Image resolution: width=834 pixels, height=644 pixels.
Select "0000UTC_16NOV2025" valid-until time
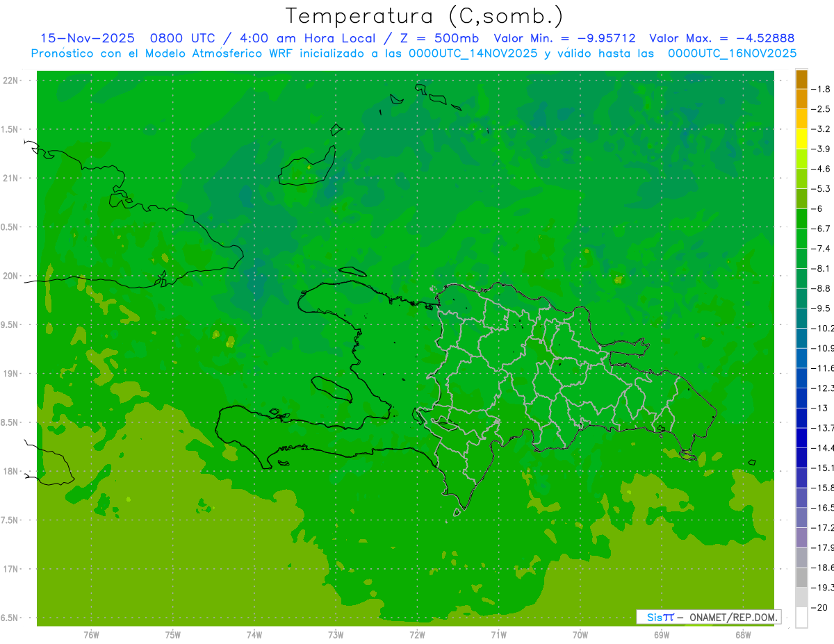click(x=732, y=53)
